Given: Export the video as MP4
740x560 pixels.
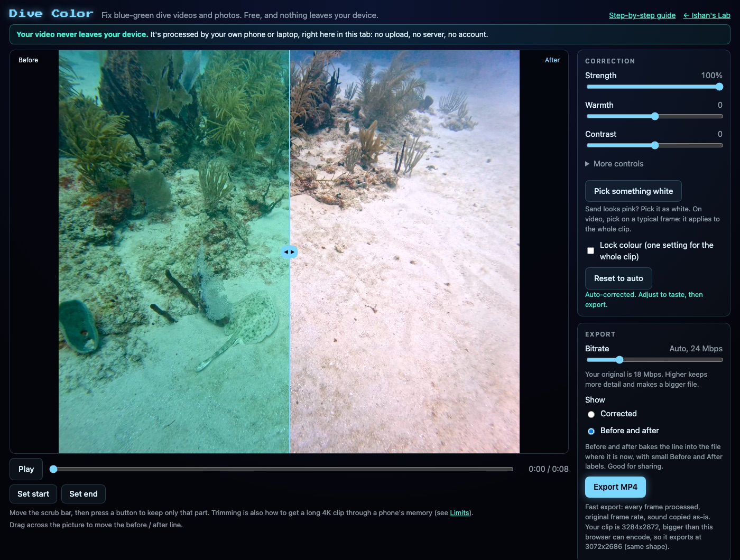Looking at the screenshot, I should point(615,487).
